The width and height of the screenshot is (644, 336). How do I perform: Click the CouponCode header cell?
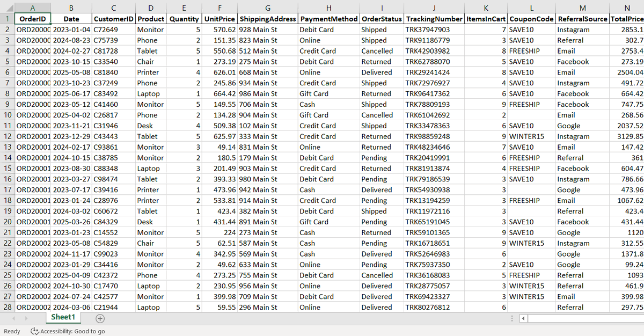[x=531, y=19]
